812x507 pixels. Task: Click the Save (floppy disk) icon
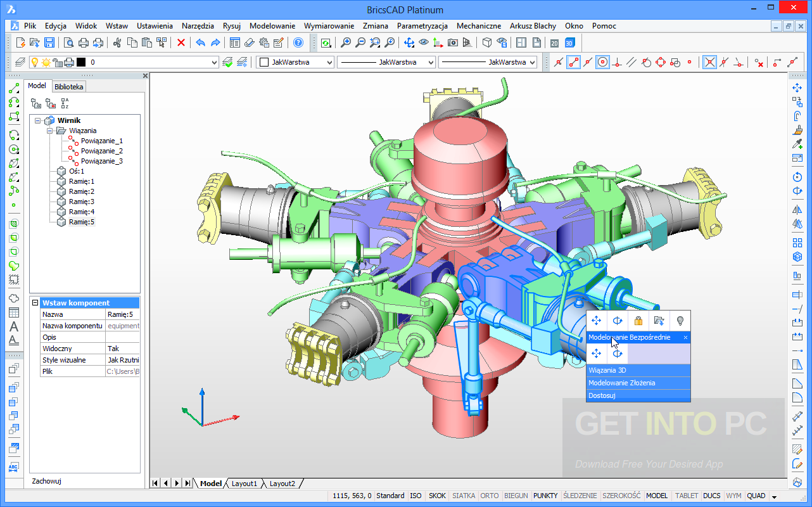[x=49, y=42]
